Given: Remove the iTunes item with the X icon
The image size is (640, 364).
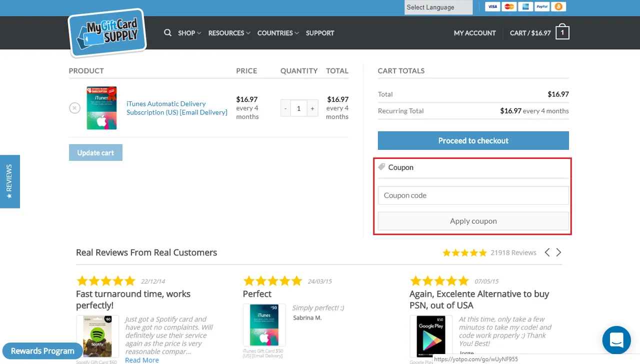Looking at the screenshot, I should [x=74, y=108].
